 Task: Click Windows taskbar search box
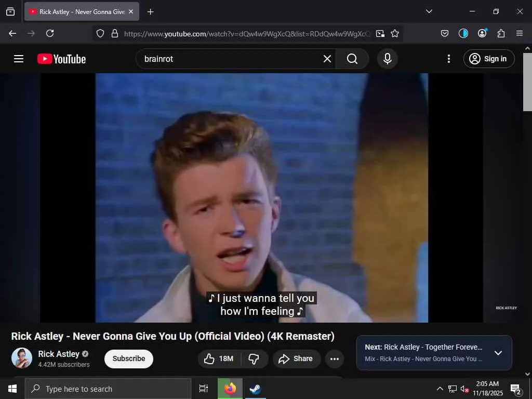(108, 389)
